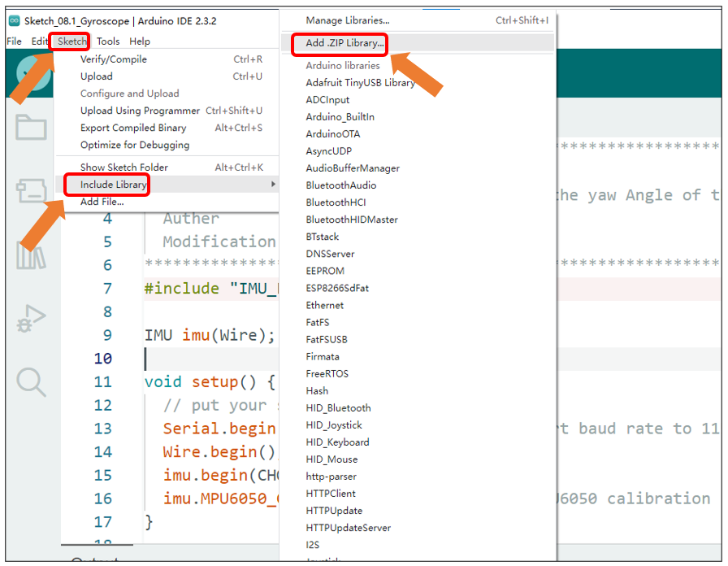Choose Add .ZIP Library... option

tap(418, 43)
